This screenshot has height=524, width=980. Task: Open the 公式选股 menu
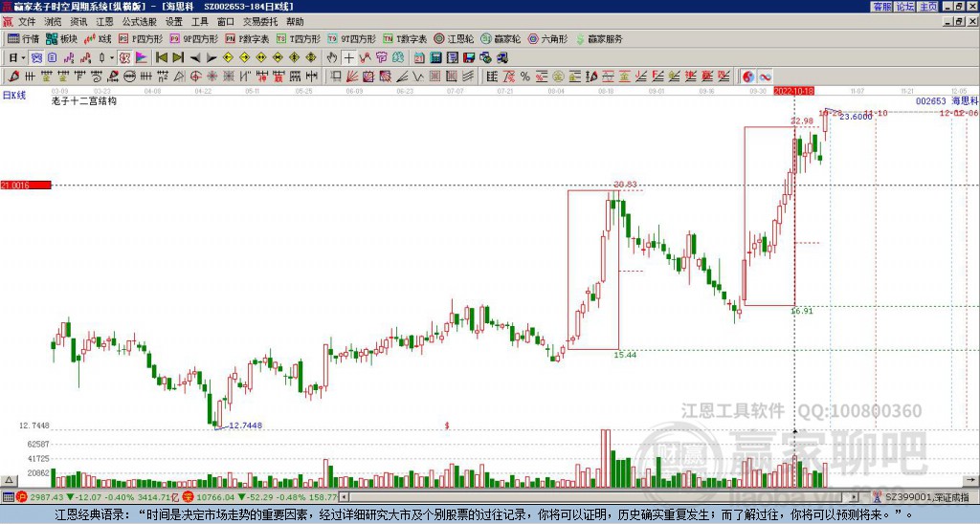tap(140, 22)
